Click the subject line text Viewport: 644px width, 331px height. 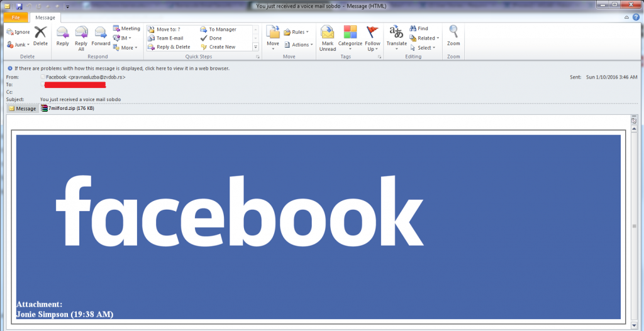(x=80, y=99)
